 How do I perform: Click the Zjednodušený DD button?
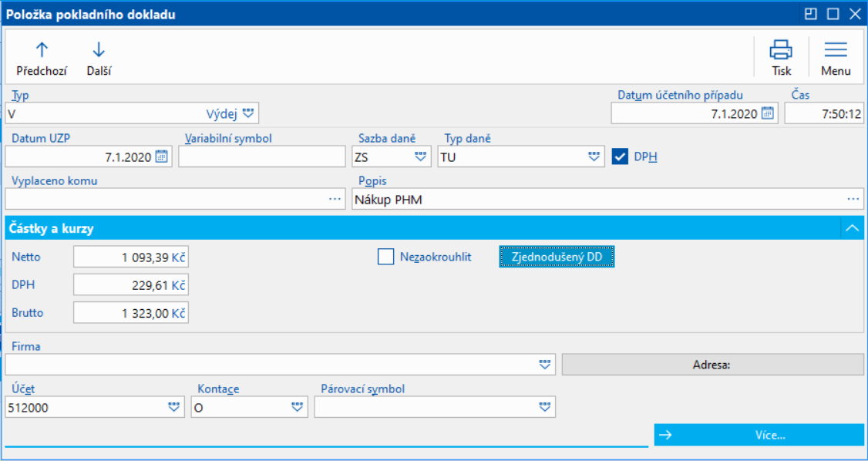click(557, 257)
